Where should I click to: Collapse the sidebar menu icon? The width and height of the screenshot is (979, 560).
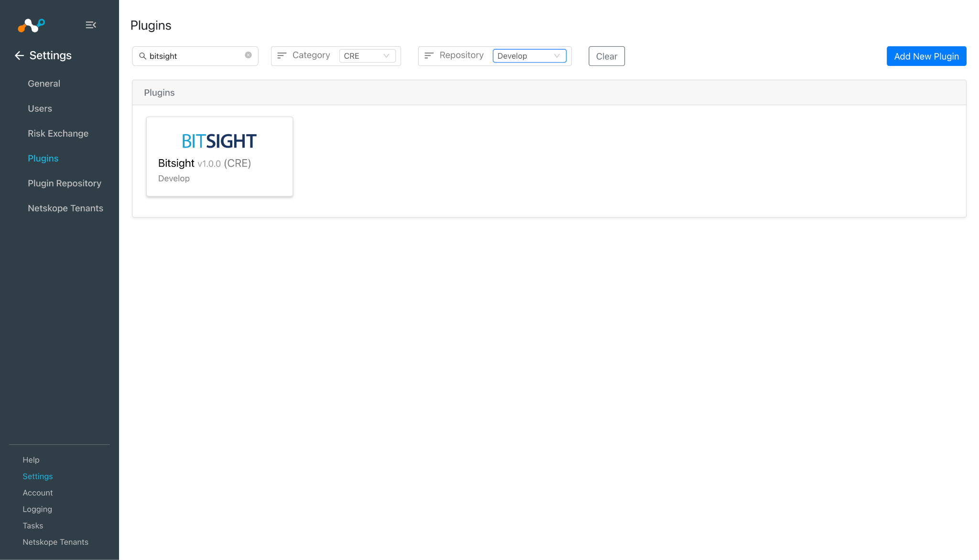(91, 25)
